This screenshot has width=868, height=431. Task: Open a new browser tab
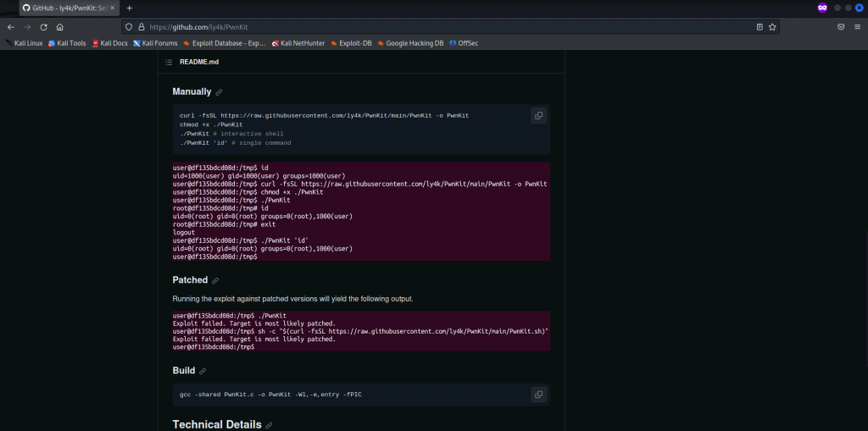tap(130, 8)
